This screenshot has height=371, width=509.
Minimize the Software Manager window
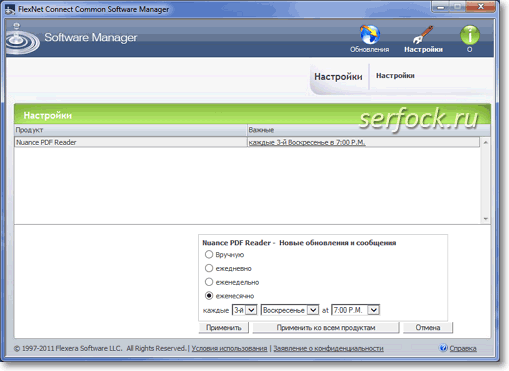coord(441,7)
